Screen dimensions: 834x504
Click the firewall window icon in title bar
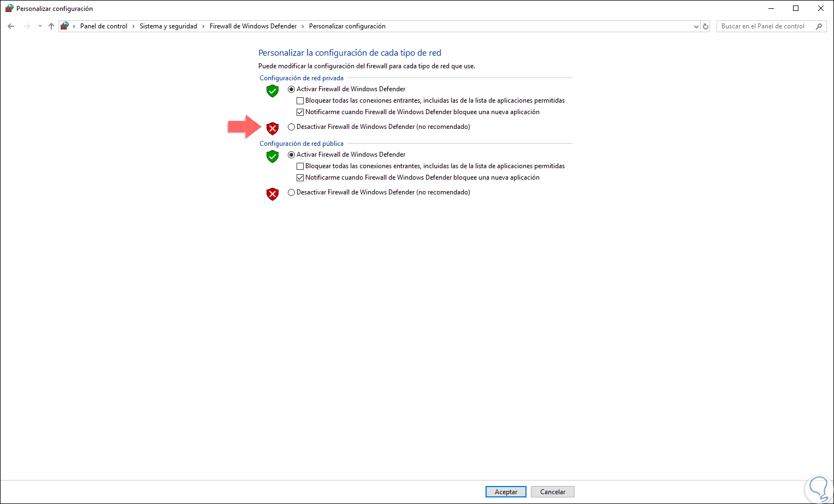click(9, 8)
